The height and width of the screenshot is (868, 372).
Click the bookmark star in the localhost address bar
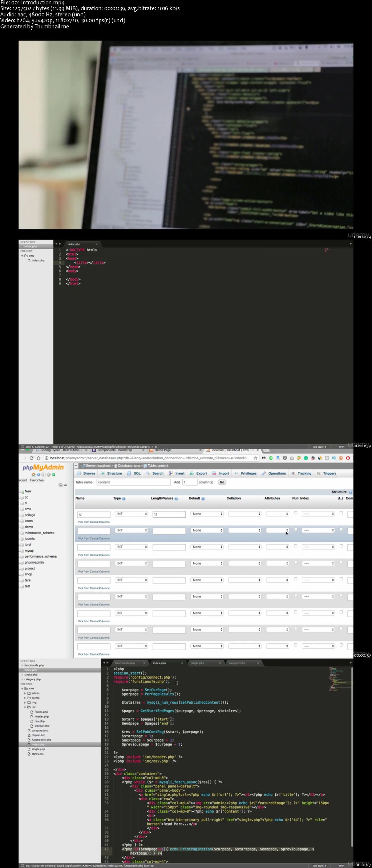[256, 458]
